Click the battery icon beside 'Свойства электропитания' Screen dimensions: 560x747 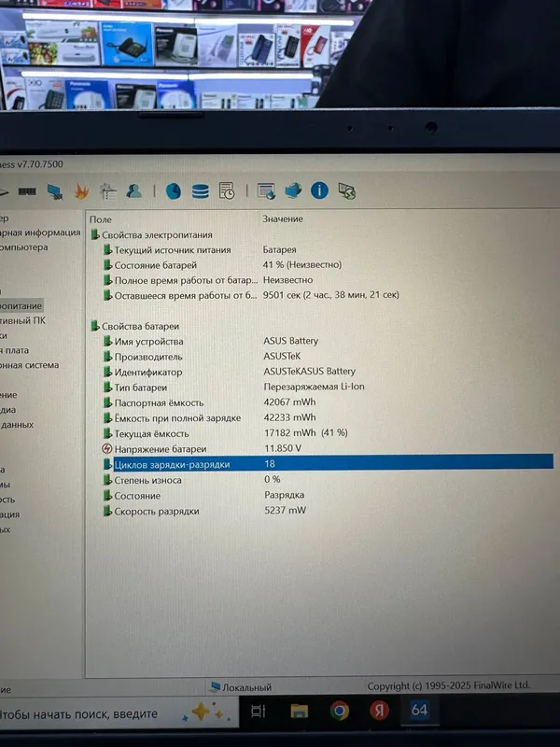(95, 235)
